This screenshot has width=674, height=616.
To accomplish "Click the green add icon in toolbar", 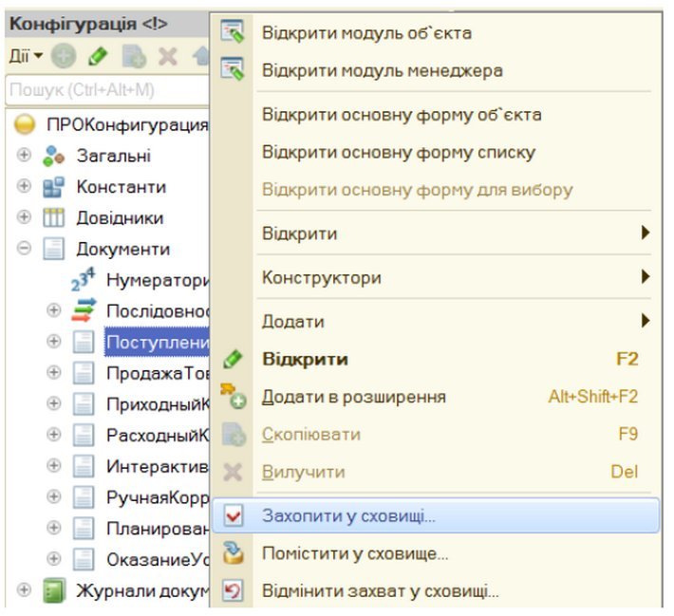I will pyautogui.click(x=64, y=56).
